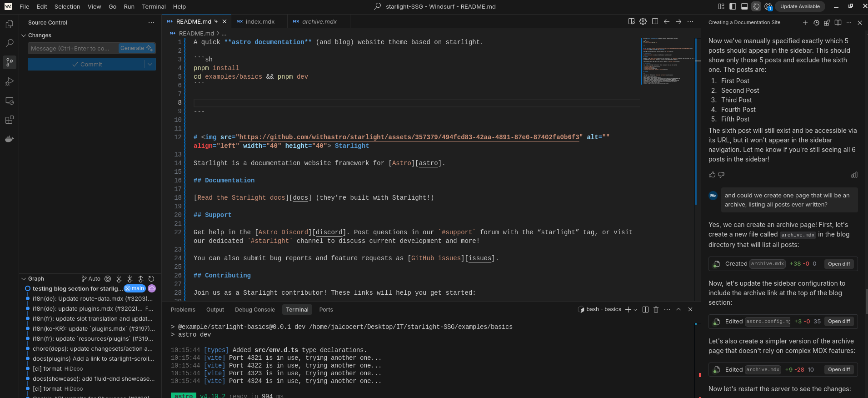Select commit 'docs(showcase): add fluid-dnd showcase'

click(94, 379)
